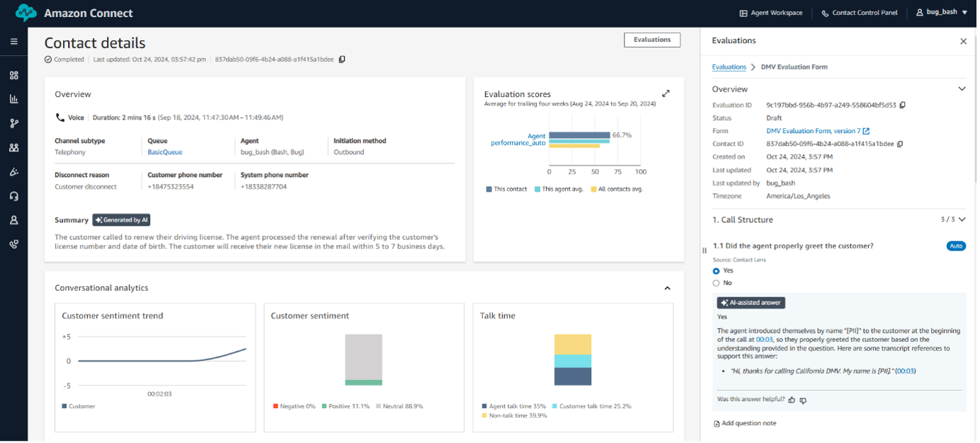Collapse the Conversational analytics section
This screenshot has height=443, width=980.
pos(666,288)
